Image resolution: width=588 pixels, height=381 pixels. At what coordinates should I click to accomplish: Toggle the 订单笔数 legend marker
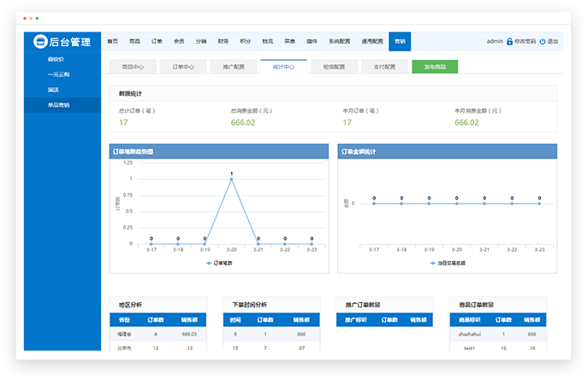(x=208, y=263)
